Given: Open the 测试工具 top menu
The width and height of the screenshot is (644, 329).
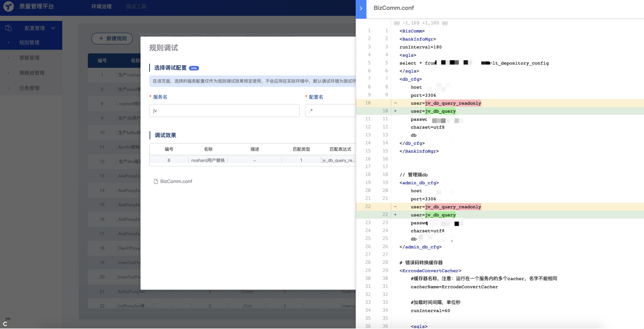Looking at the screenshot, I should (x=136, y=7).
